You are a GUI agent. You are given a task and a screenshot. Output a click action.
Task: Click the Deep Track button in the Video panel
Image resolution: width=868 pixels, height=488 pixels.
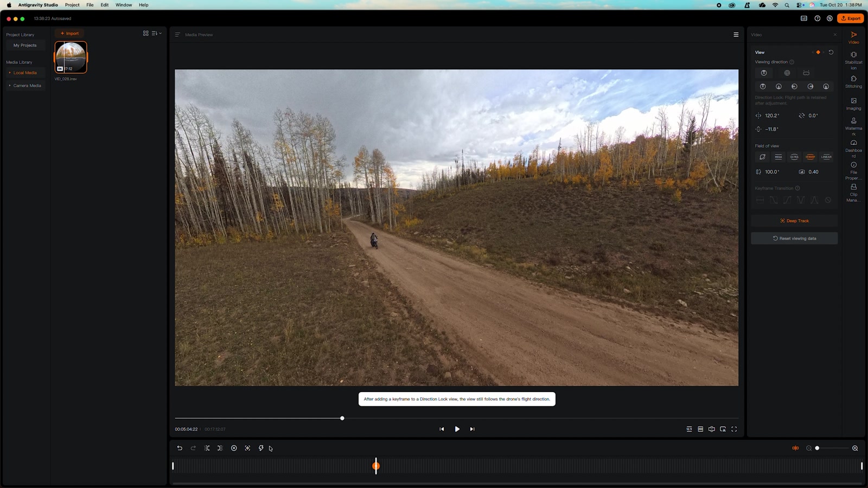(794, 221)
